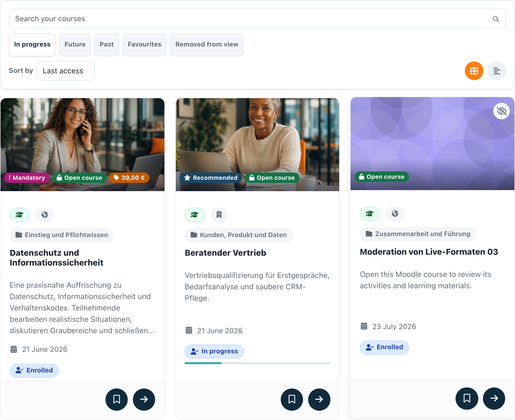Open Moderation von Live-Formaten 03 title
Image resolution: width=515 pixels, height=420 pixels.
click(x=429, y=252)
